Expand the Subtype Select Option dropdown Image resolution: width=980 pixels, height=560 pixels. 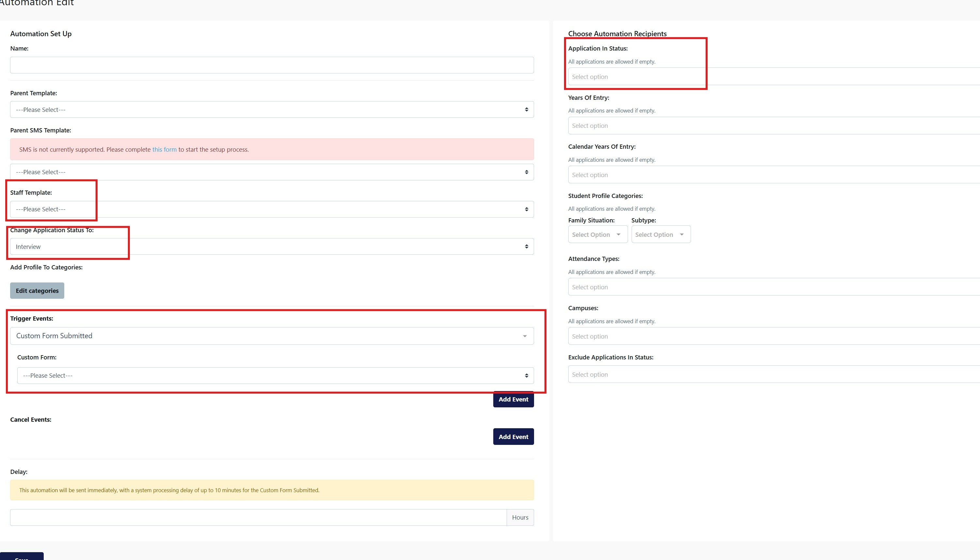click(x=660, y=234)
